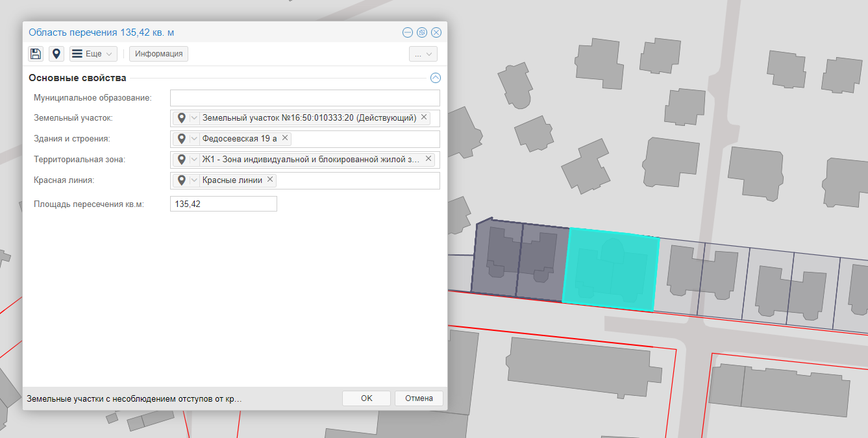Image resolution: width=868 pixels, height=438 pixels.
Task: Open the dropdown arrow beside the Земельный участок tag
Action: pyautogui.click(x=194, y=118)
